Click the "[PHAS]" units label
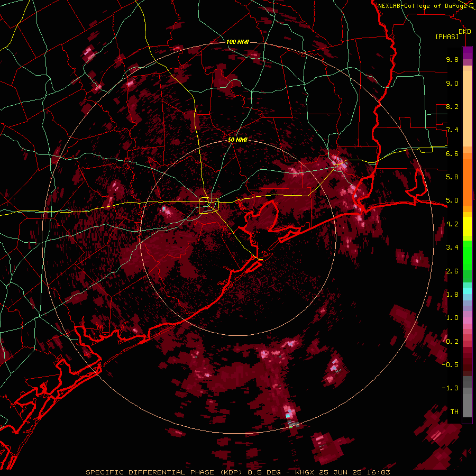The image size is (476, 476). click(x=447, y=36)
